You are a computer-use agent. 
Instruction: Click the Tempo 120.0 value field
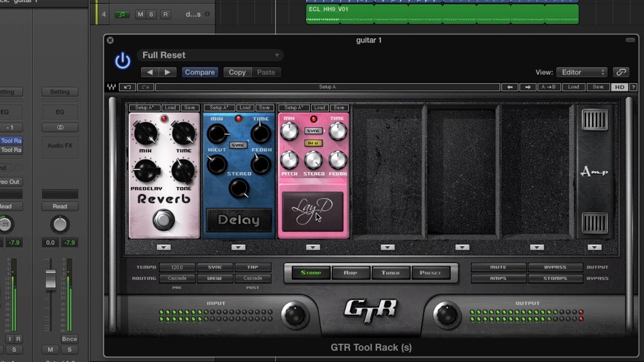point(177,267)
